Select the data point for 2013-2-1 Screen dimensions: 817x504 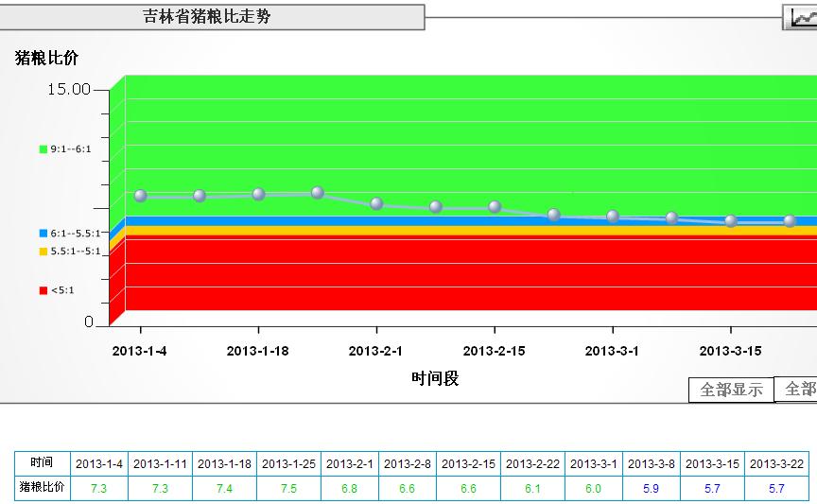tap(376, 203)
